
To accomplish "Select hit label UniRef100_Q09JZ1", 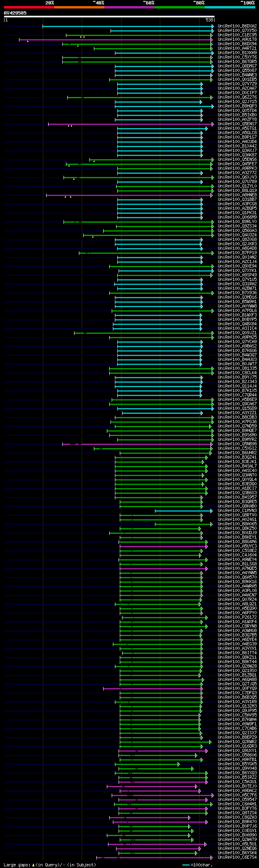I will [x=237, y=333].
